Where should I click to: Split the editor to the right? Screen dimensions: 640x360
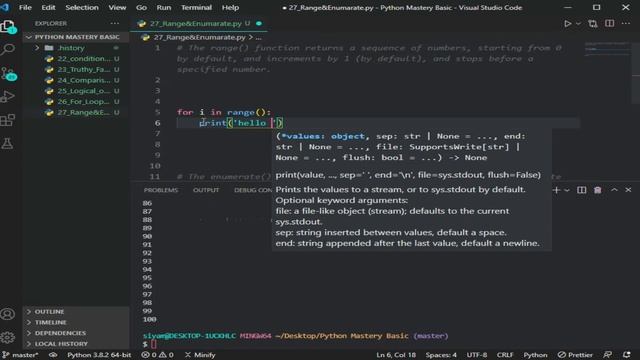[609, 24]
